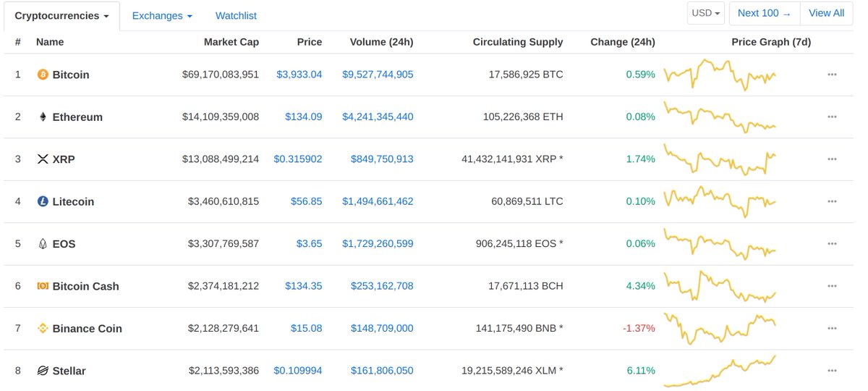Viewport: 868px width, 391px height.
Task: Open the Litecoin name link
Action: 73,201
